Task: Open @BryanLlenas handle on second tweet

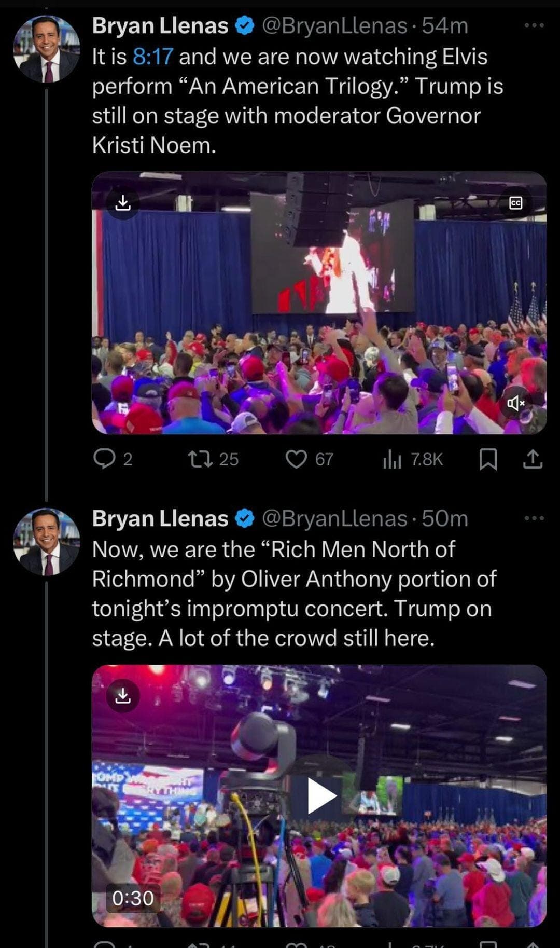Action: [334, 518]
